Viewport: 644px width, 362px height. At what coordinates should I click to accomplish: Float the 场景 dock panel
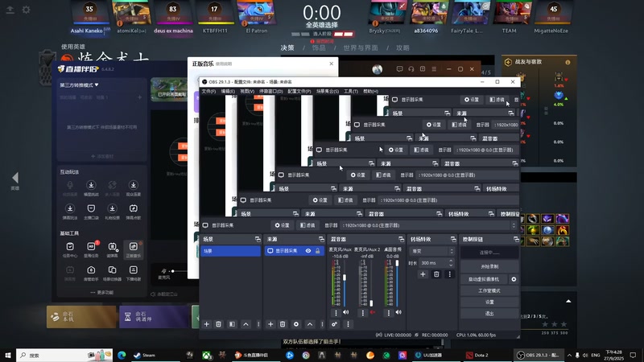(258, 239)
